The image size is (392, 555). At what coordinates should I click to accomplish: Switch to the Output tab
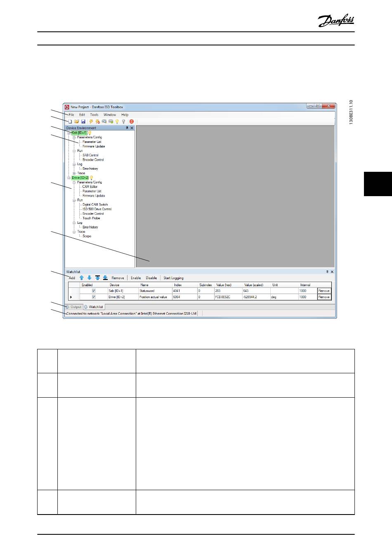click(73, 307)
